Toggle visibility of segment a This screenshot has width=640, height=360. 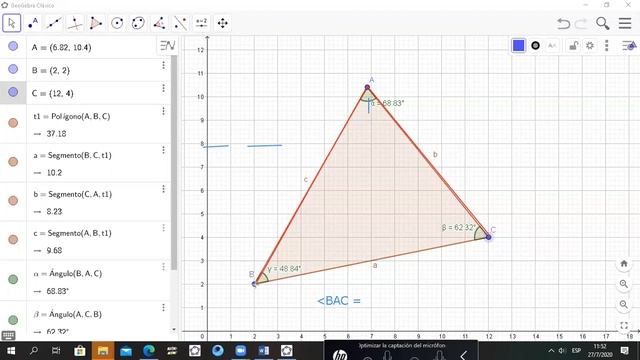13,162
